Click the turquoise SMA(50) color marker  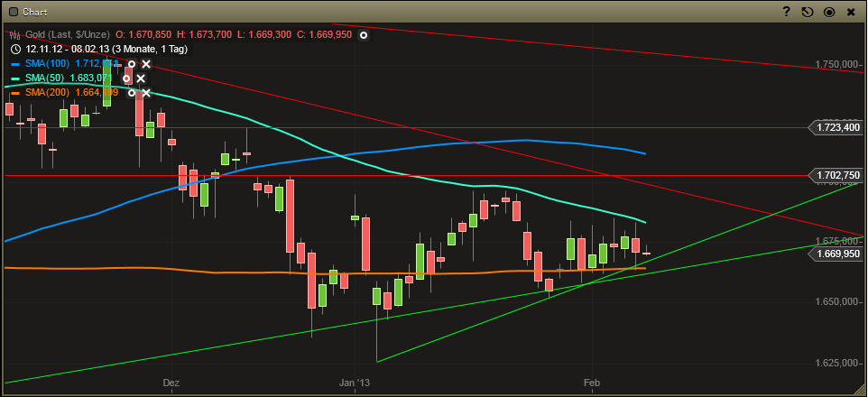click(x=15, y=78)
